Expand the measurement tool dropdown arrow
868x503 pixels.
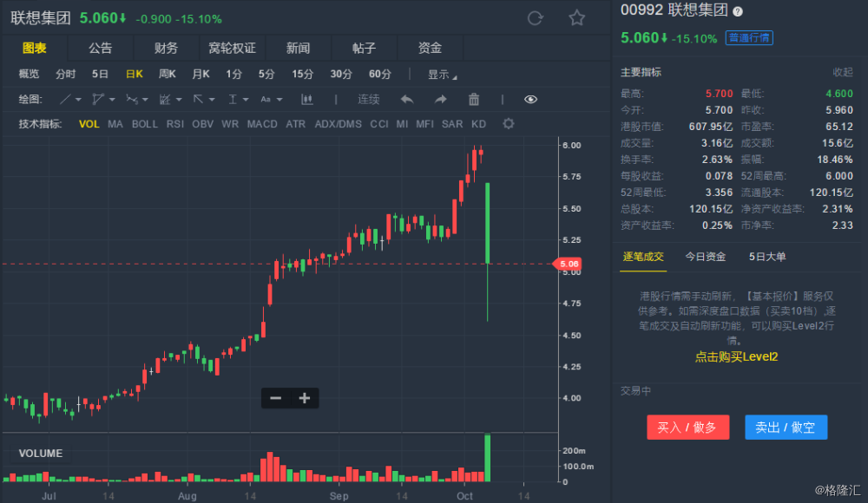click(x=246, y=100)
